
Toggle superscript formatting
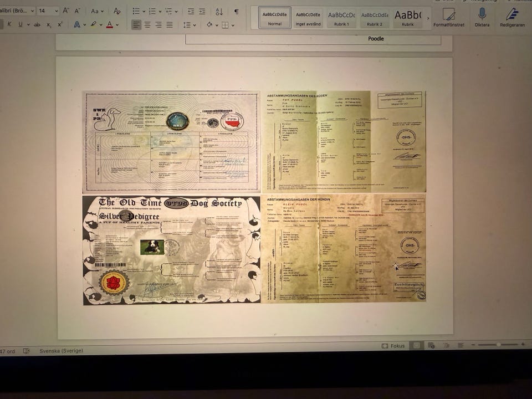tap(60, 24)
